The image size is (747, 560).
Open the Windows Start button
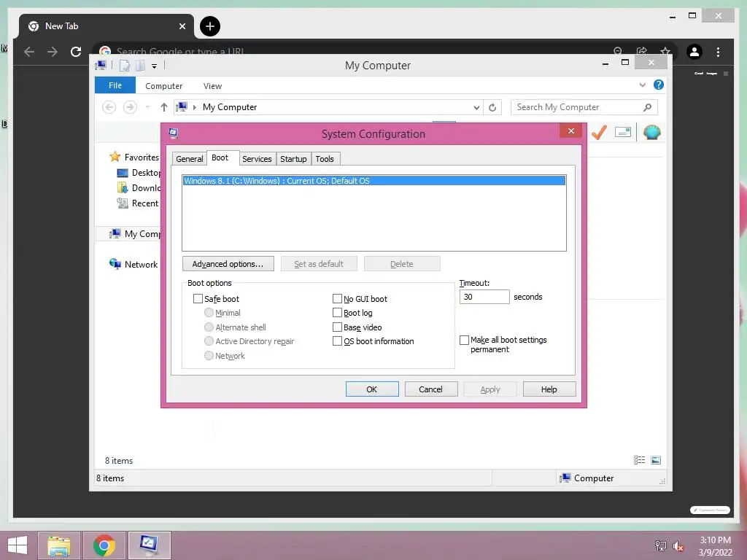18,545
